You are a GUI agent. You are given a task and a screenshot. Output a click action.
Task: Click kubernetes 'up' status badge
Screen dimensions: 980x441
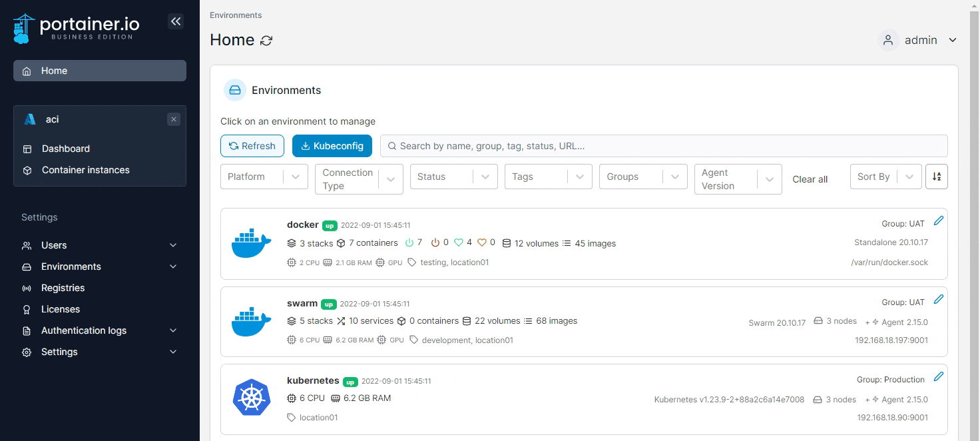point(351,382)
